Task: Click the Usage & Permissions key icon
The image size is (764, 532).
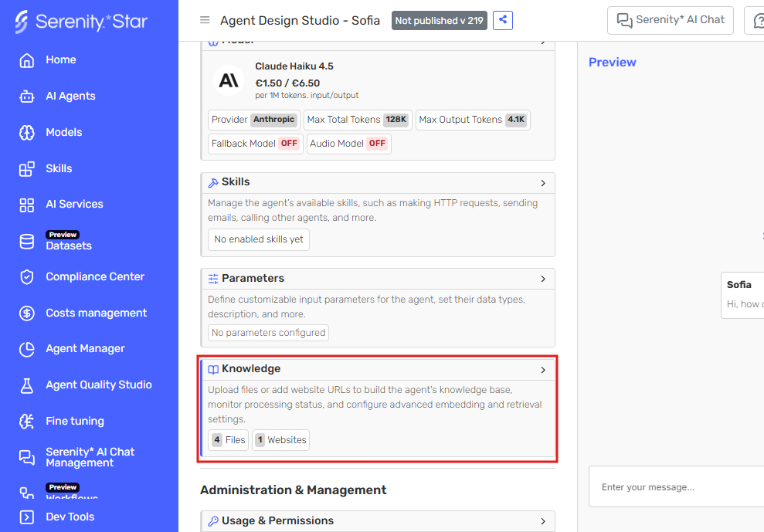Action: point(213,521)
